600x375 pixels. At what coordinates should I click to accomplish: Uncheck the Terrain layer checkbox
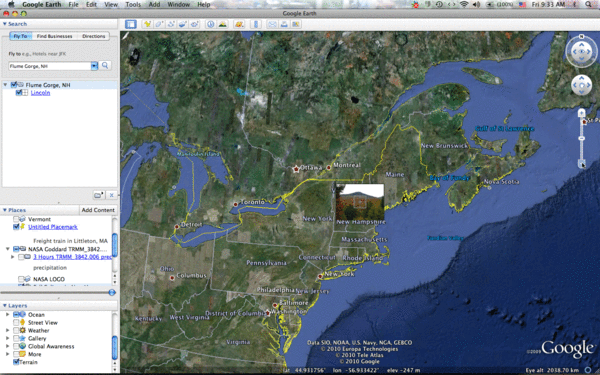(16, 362)
